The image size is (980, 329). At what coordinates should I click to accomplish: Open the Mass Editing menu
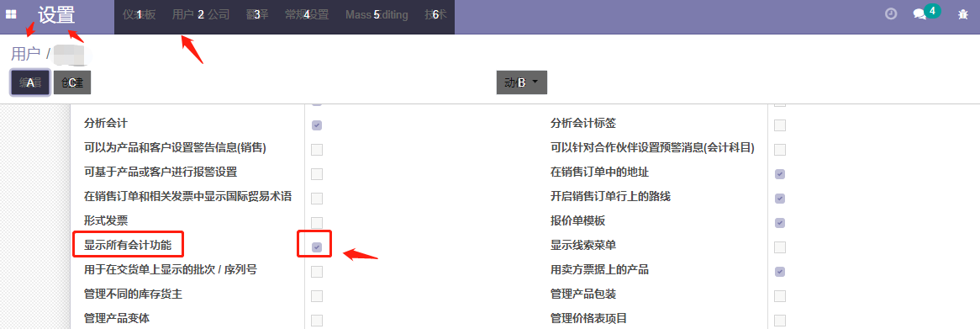pyautogui.click(x=377, y=15)
